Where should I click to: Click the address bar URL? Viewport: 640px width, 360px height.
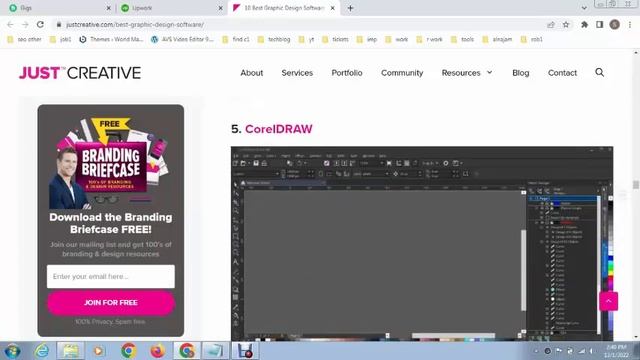(x=135, y=24)
